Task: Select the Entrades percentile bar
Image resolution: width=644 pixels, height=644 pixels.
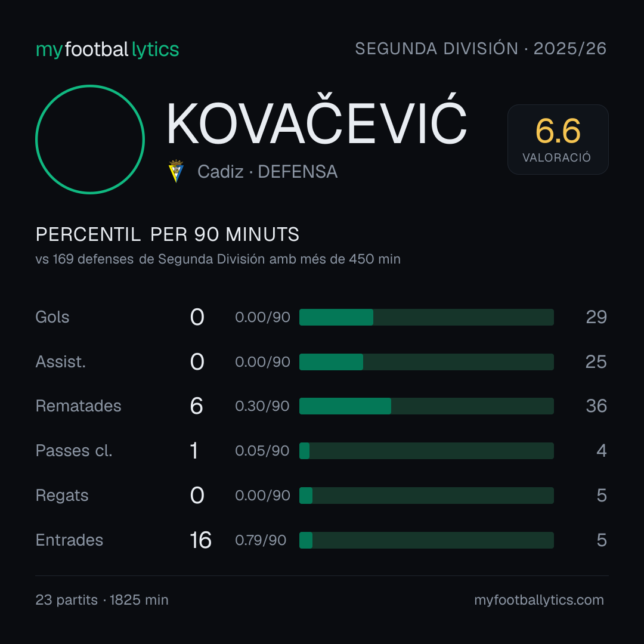Action: click(426, 540)
